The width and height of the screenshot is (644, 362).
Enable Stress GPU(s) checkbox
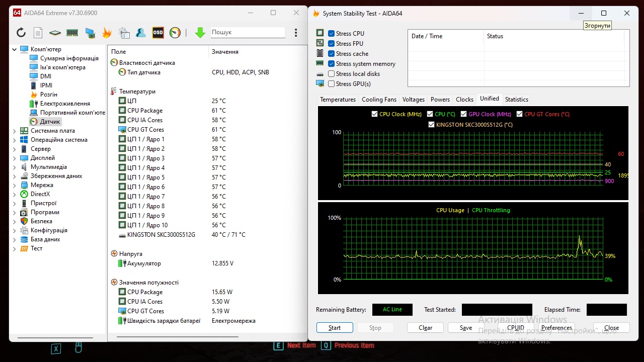[x=331, y=84]
